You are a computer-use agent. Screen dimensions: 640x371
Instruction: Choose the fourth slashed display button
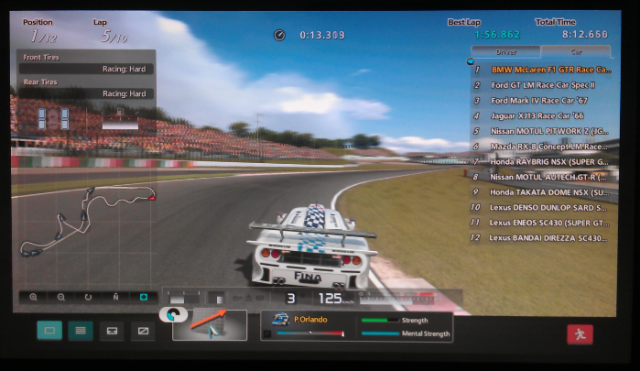pos(143,331)
